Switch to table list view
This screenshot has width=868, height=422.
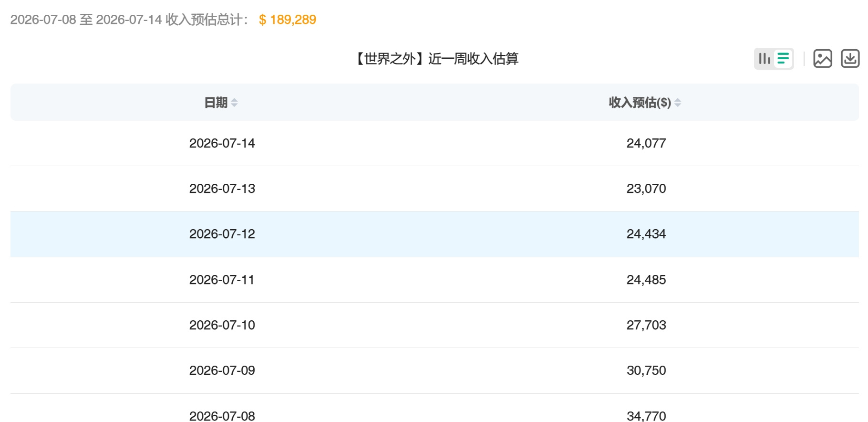[x=783, y=59]
